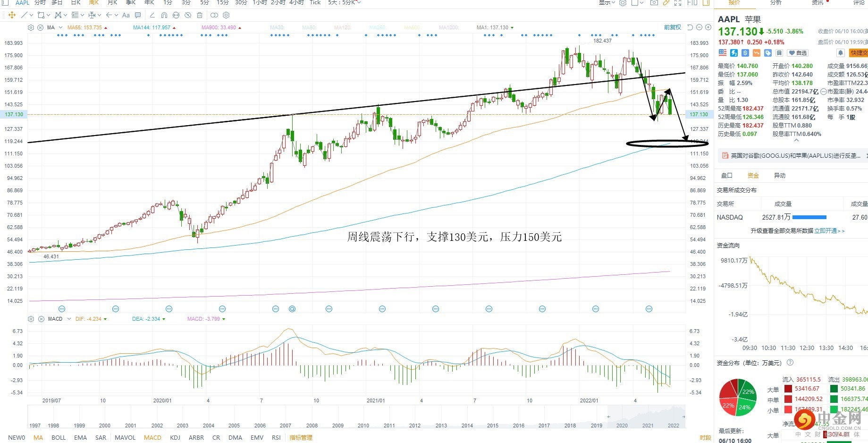Image resolution: width=868 pixels, height=443 pixels.
Task: Select the text annotation tool (Aa)
Action: coord(126,15)
